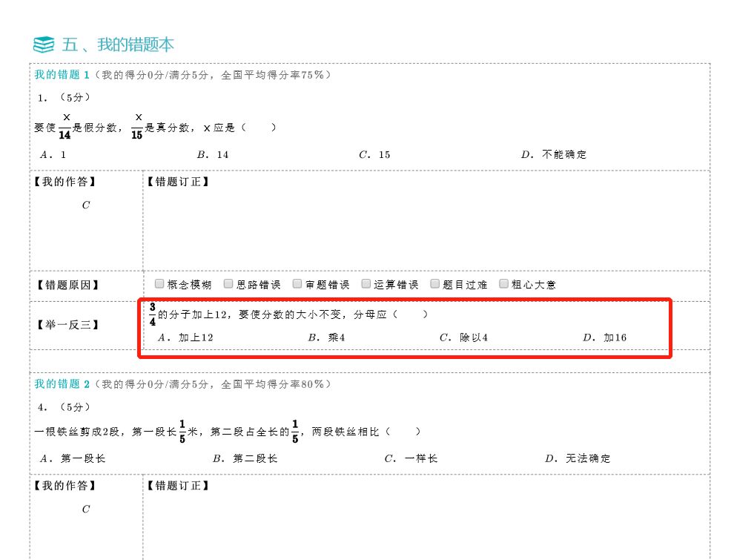Mark the 题目过难 checkbox
Viewport: 734px width, 560px height.
click(434, 283)
